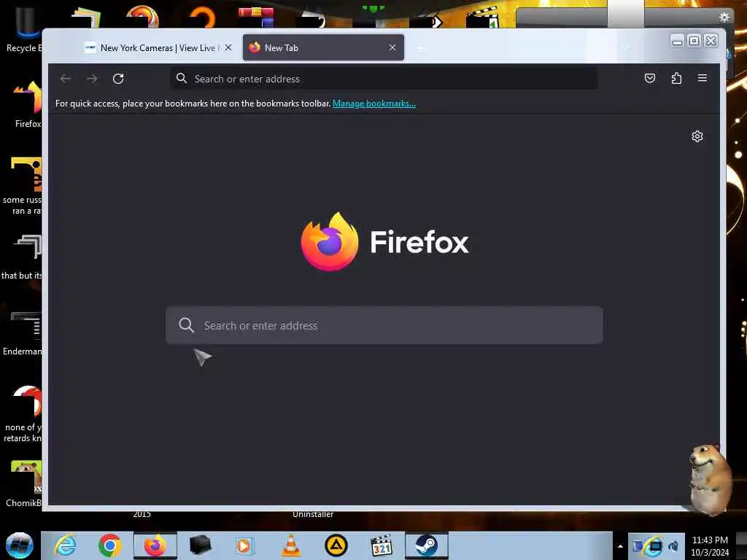This screenshot has width=747, height=560.
Task: Select the 'some russ' desktop file
Action: click(23, 186)
